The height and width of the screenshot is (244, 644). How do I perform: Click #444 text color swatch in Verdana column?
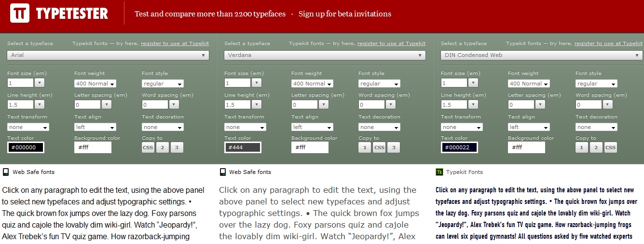pyautogui.click(x=243, y=147)
